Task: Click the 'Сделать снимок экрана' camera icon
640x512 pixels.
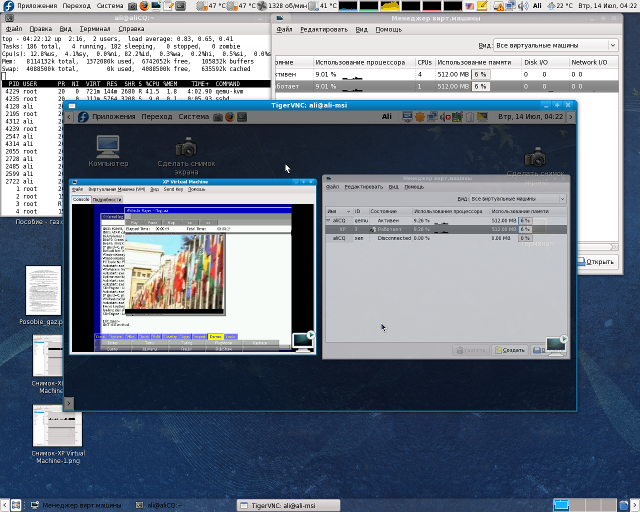Action: (x=186, y=146)
